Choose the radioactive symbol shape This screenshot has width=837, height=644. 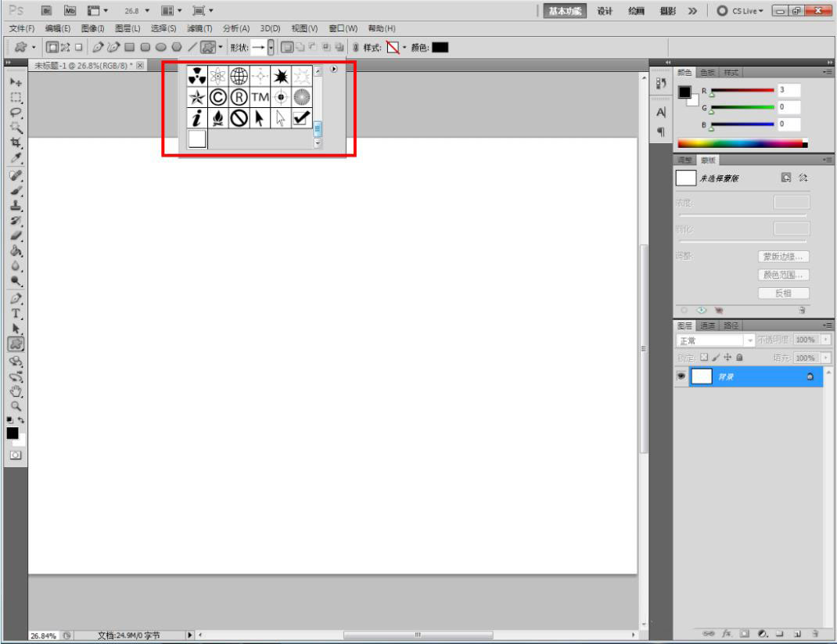point(197,76)
